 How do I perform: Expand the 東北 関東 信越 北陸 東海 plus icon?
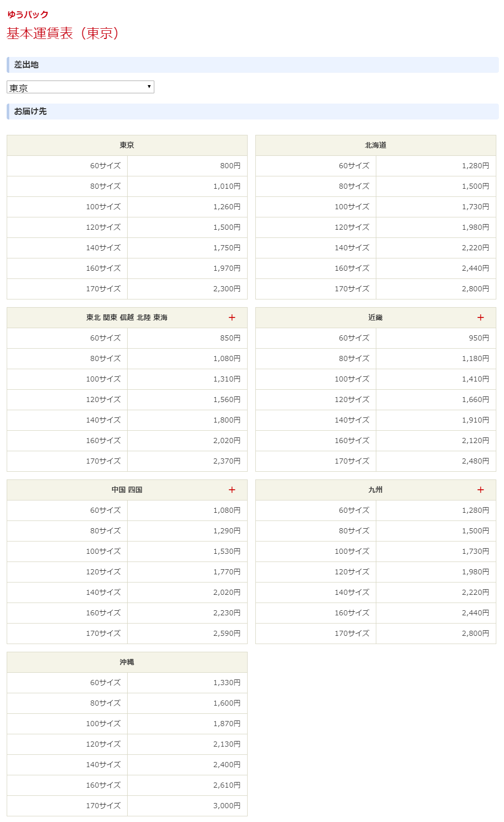[x=232, y=317]
